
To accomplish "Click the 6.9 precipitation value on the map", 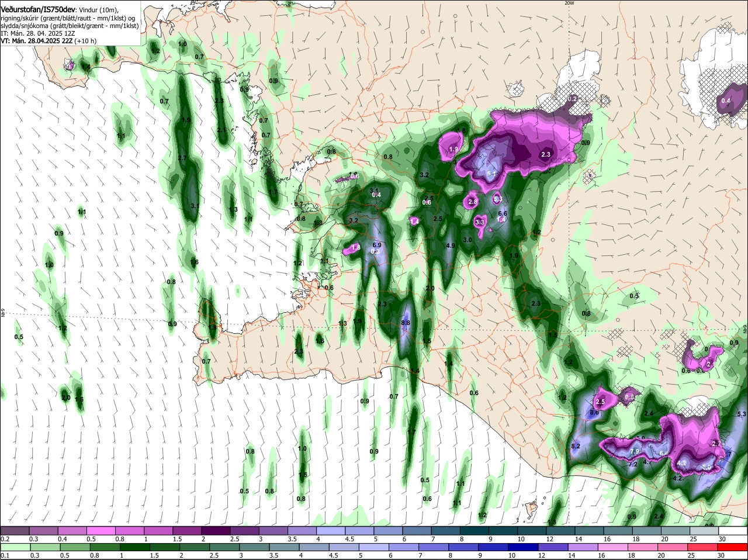I will point(377,245).
